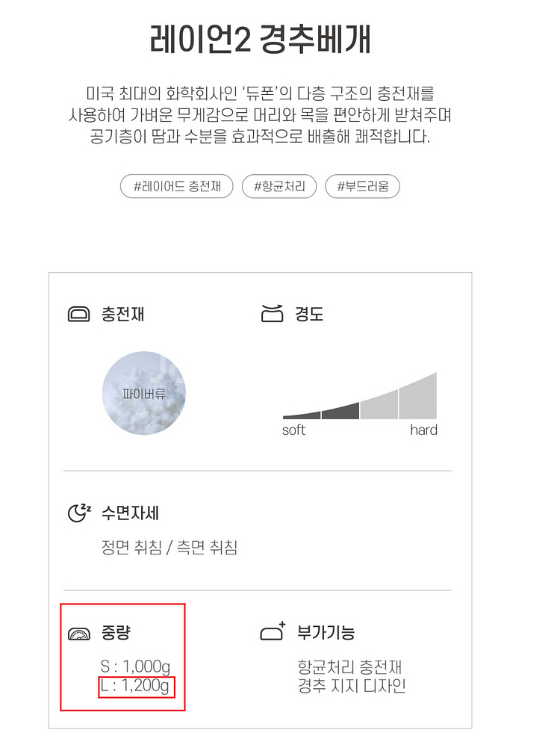The height and width of the screenshot is (742, 560).
Task: Click the 수면자세 moon icon
Action: pos(78,513)
